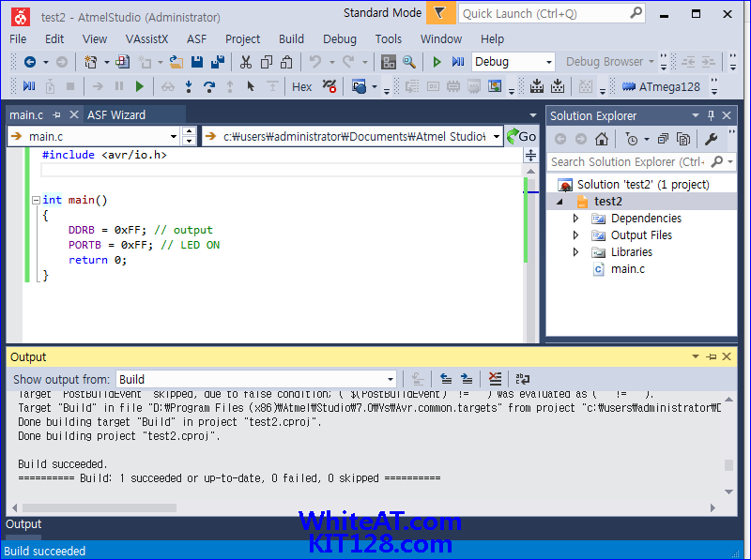
Task: Toggle word wrap in Output pane
Action: tap(523, 379)
